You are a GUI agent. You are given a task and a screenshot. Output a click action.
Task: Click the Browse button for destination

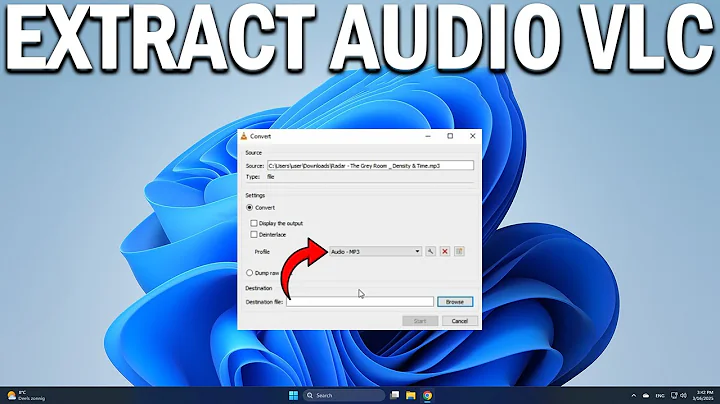click(455, 302)
